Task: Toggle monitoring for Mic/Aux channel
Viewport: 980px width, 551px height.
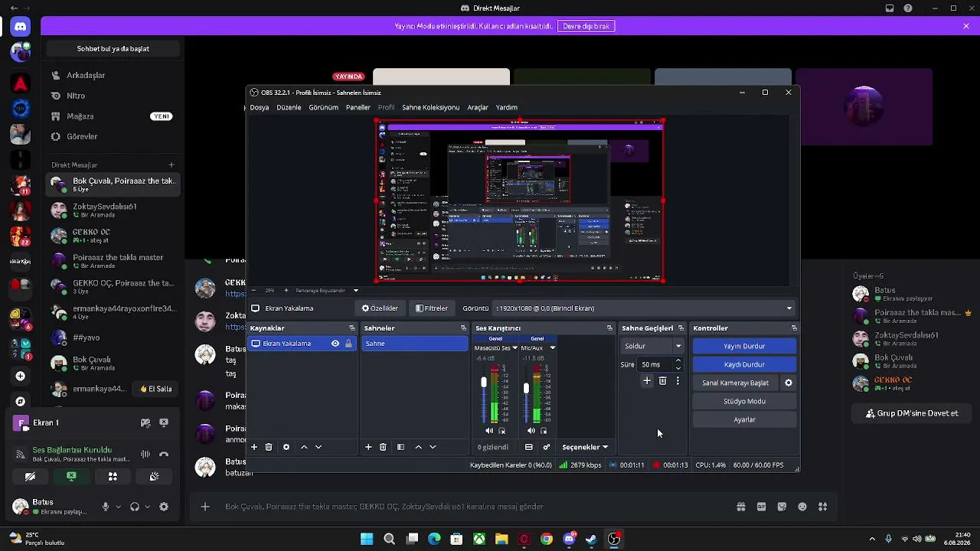Action: coord(544,431)
